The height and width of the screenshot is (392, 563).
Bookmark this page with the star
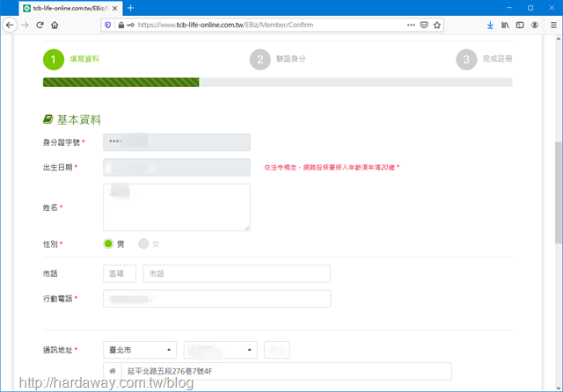437,25
